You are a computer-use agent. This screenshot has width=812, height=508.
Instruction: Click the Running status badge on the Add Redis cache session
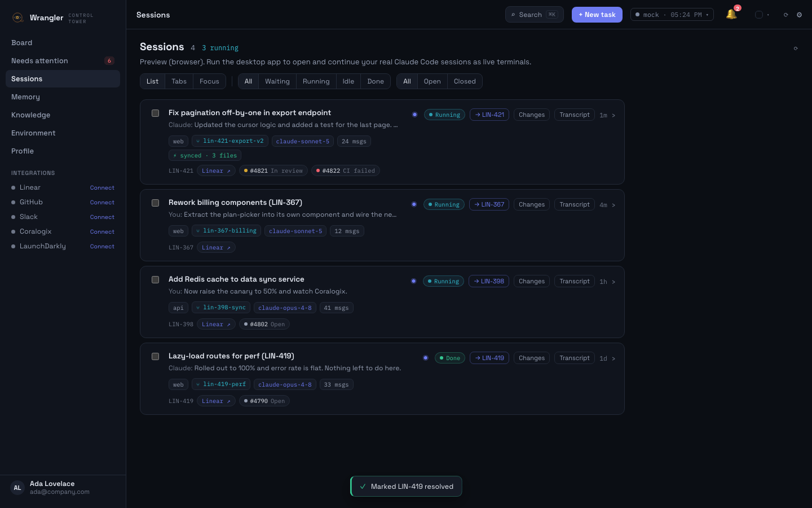(x=443, y=281)
